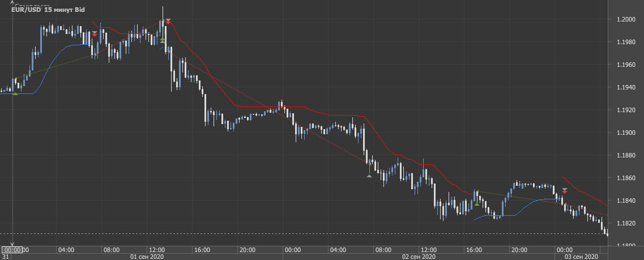Click the red sell marker near 07:00 on 01 сен
Viewport: 644px width, 260px height.
click(95, 35)
